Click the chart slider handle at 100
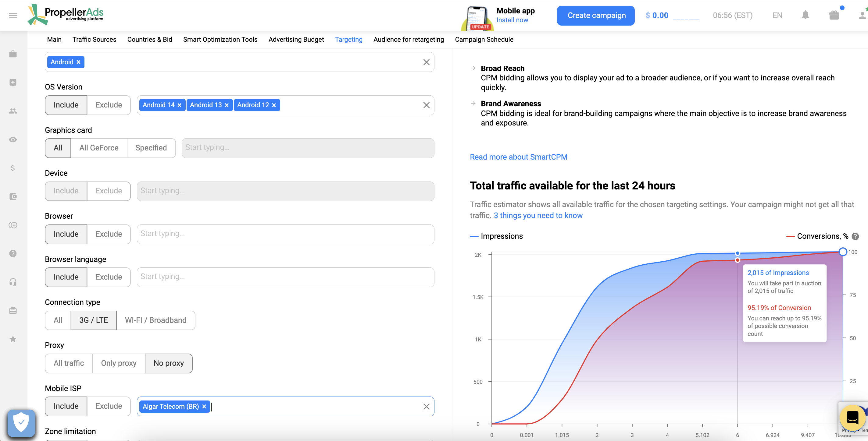Screen dimensions: 868x441 tap(842, 252)
